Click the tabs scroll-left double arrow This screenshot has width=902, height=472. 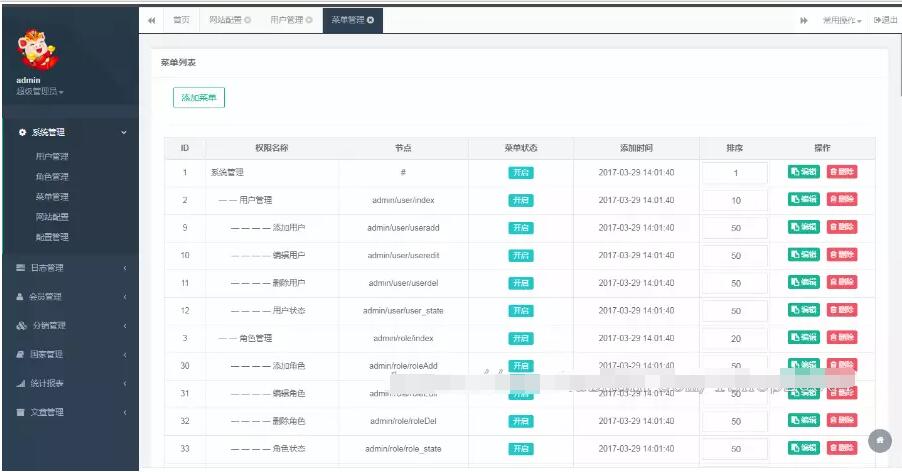[151, 20]
